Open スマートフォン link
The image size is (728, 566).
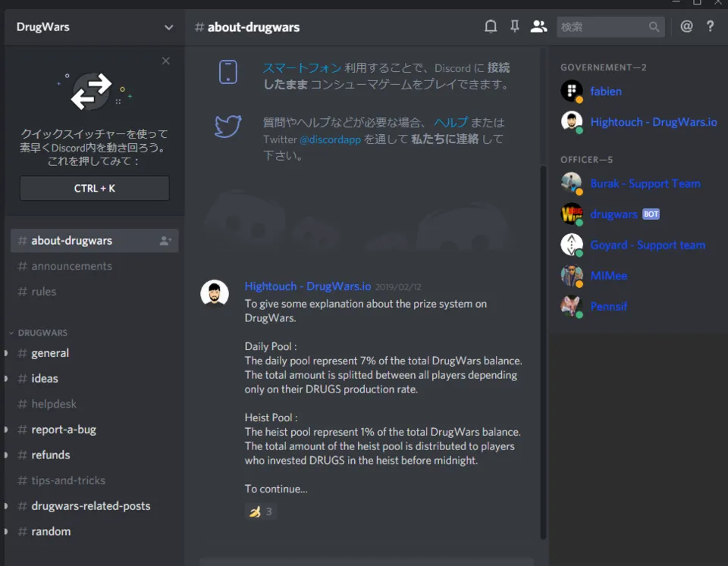pos(303,67)
